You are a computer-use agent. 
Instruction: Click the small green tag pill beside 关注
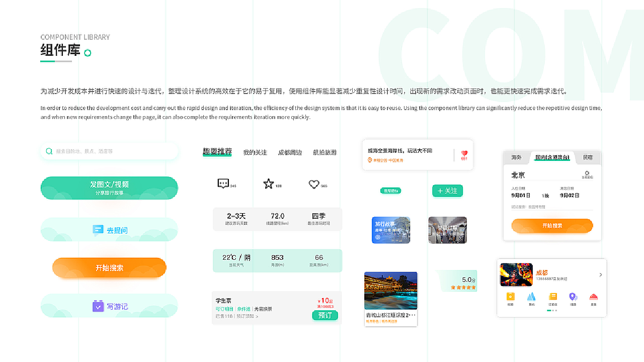click(390, 191)
